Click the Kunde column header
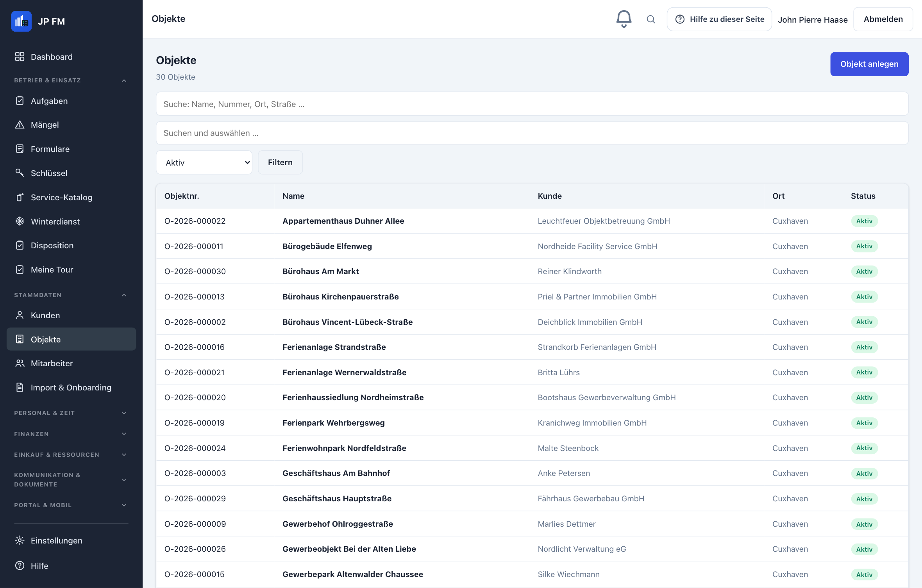 pos(550,196)
